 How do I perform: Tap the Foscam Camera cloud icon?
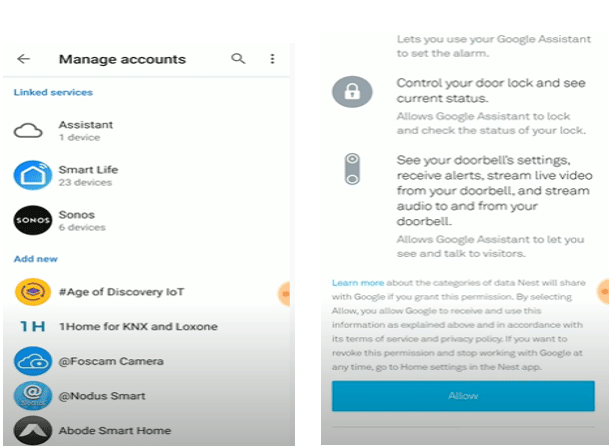pyautogui.click(x=33, y=361)
